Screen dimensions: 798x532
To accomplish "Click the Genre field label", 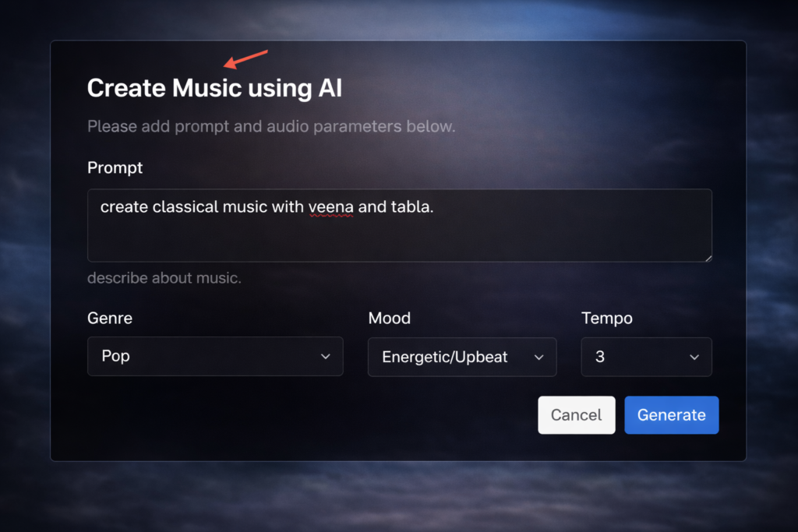I will pos(109,318).
